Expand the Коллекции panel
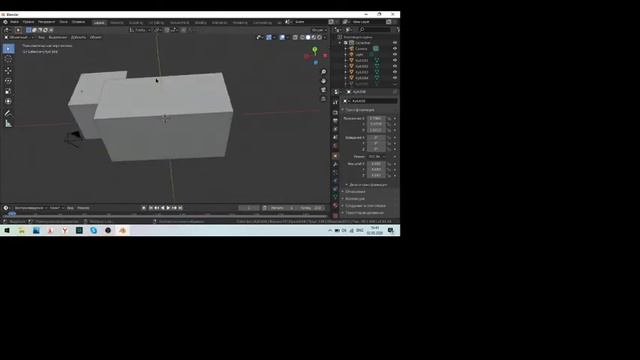Screen dimensions: 640x360 coord(354,198)
